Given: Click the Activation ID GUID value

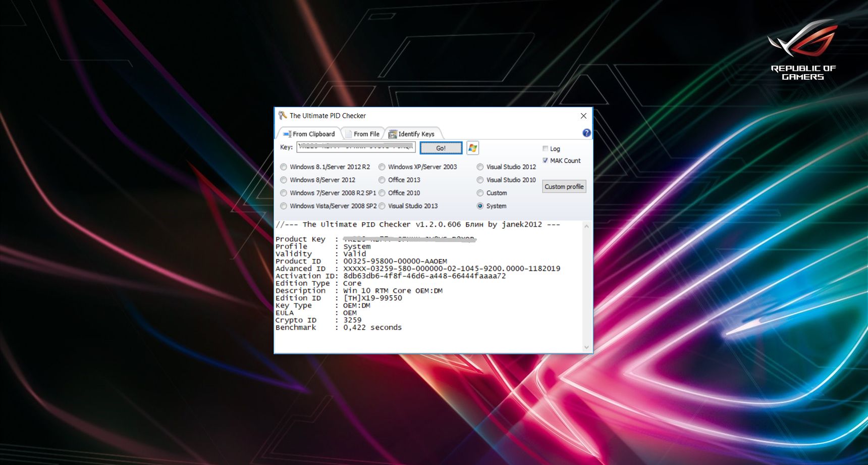Looking at the screenshot, I should tap(424, 276).
